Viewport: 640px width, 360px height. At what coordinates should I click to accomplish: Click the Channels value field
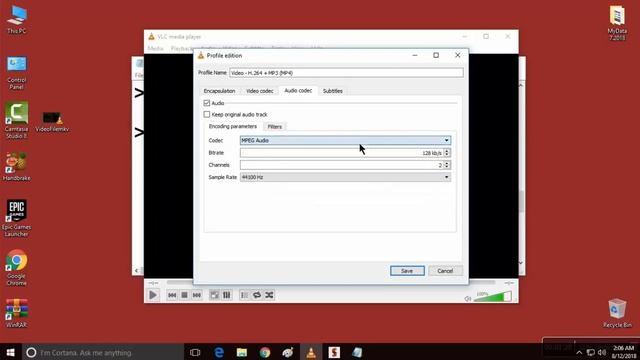(342, 165)
